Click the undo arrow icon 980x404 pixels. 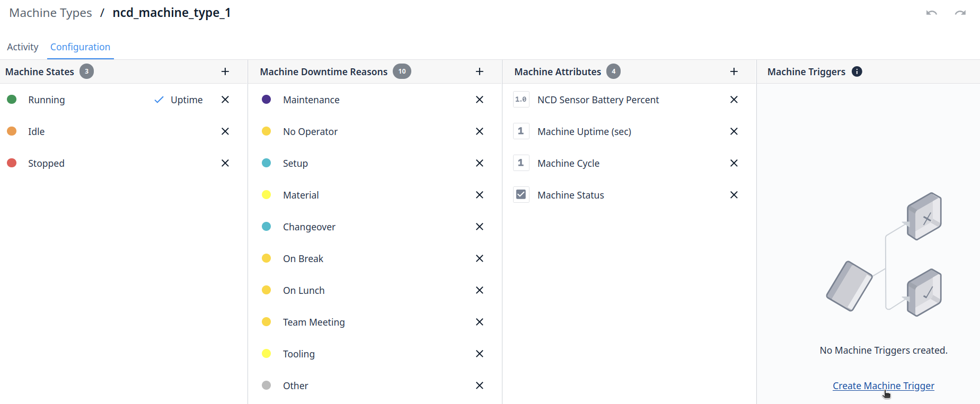(931, 13)
